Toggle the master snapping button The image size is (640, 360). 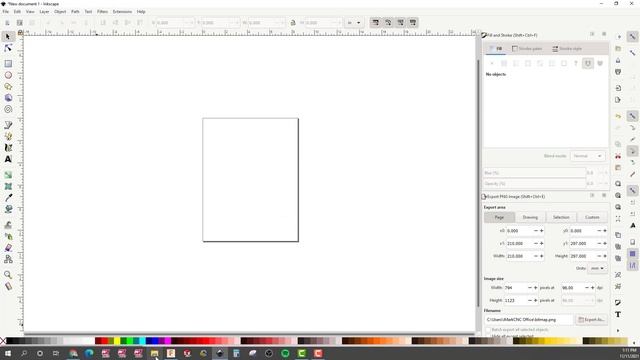[x=632, y=37]
